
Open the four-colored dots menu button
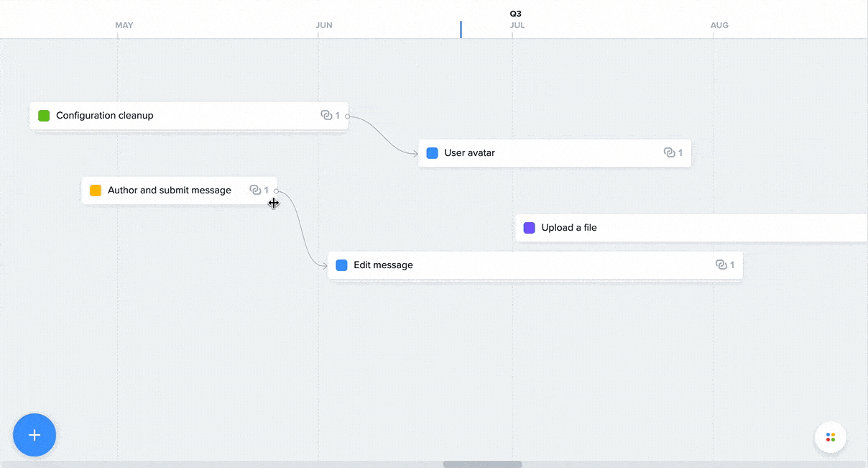pos(831,437)
